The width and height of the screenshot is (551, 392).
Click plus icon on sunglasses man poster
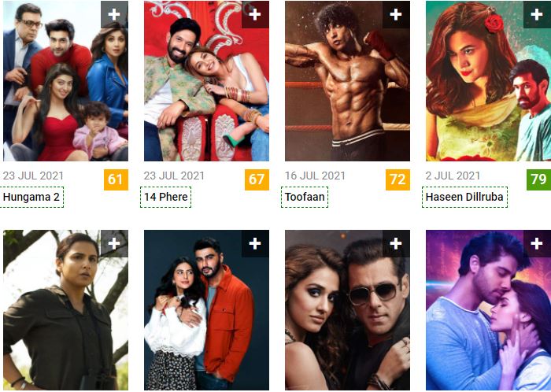396,243
